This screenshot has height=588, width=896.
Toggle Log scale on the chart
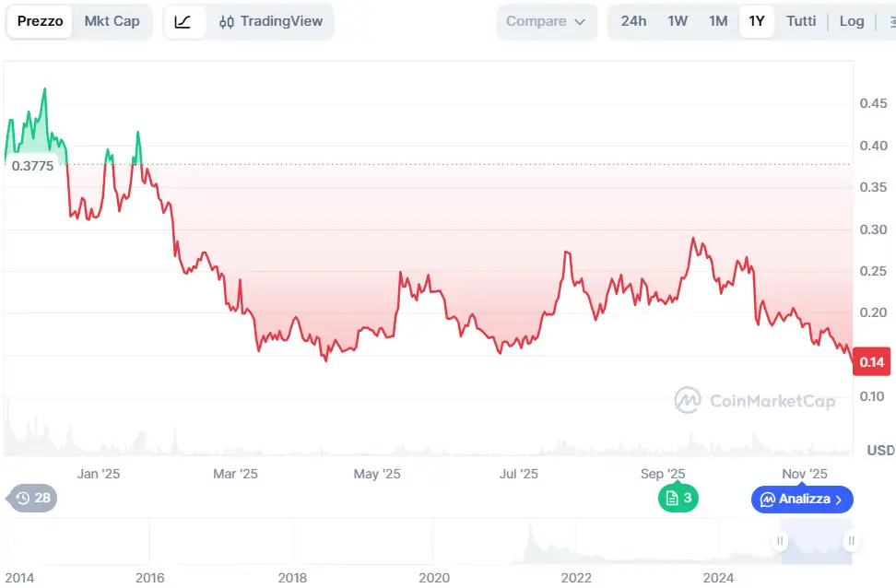coord(852,21)
